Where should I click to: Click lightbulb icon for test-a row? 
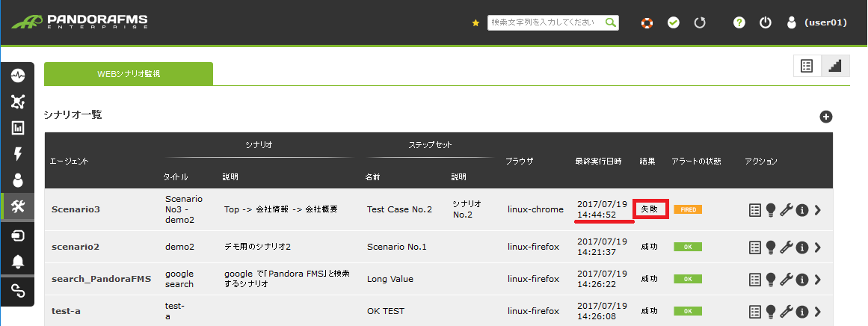(x=771, y=312)
